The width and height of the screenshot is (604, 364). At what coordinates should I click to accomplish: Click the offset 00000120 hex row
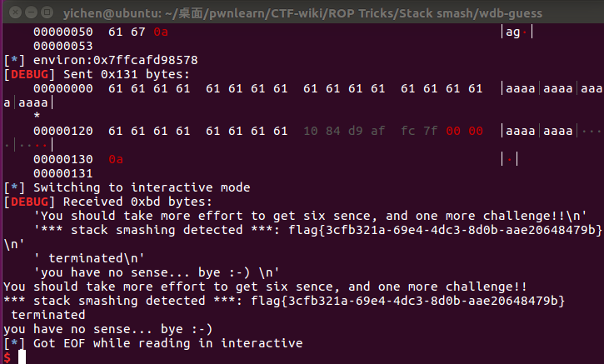[257, 131]
